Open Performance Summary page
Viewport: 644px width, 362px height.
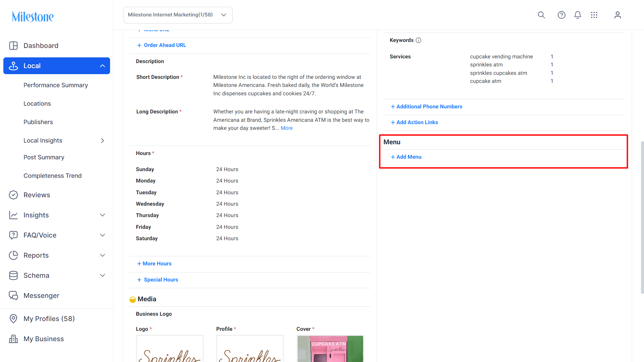tap(56, 85)
